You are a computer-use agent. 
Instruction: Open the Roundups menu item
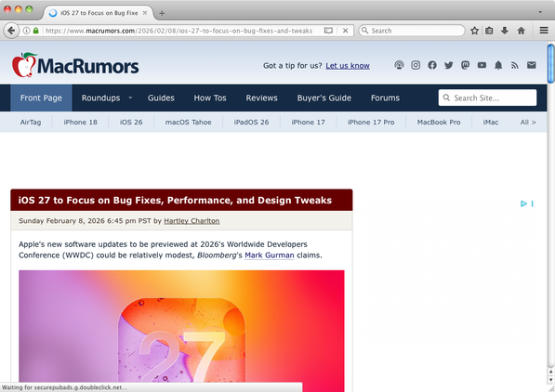click(101, 98)
